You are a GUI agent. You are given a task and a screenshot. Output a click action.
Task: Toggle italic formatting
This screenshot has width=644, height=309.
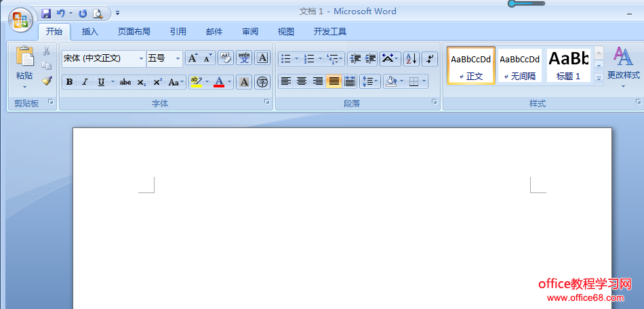pos(85,82)
